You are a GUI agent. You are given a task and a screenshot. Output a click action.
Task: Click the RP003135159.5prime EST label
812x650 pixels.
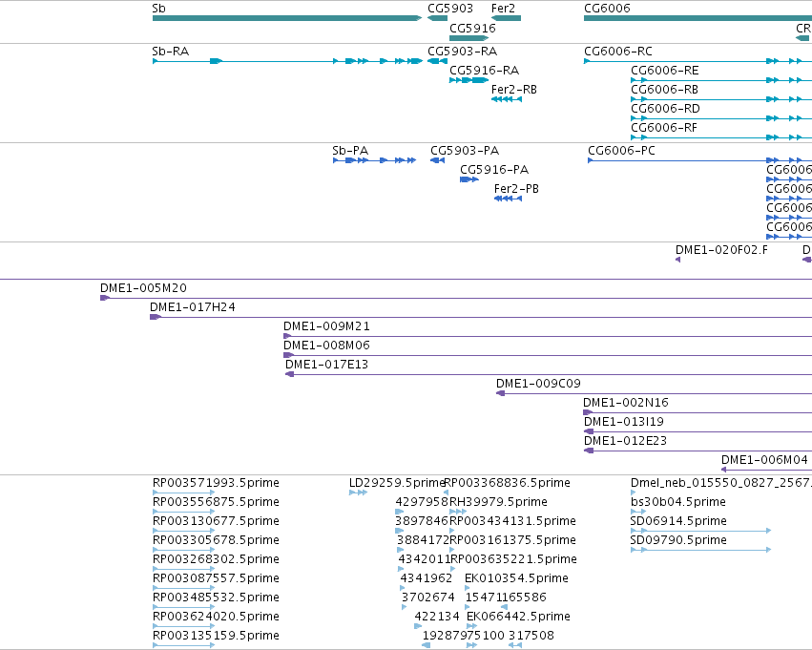point(216,636)
